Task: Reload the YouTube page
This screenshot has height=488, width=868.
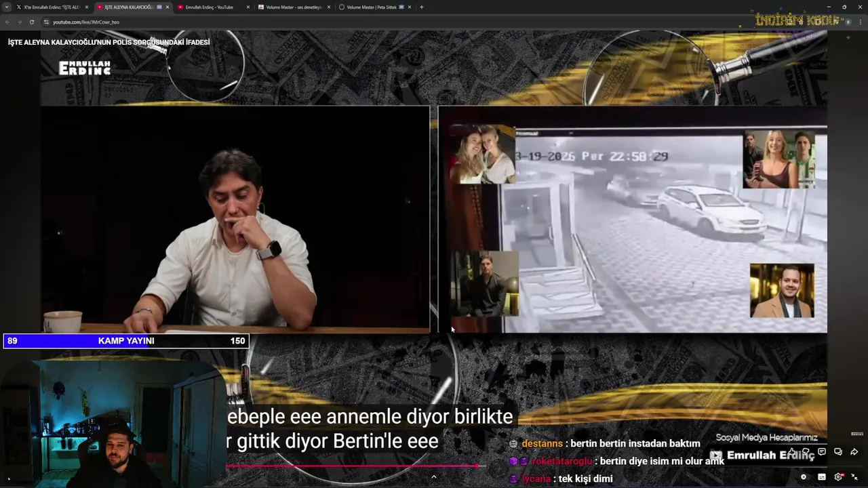Action: pos(32,22)
